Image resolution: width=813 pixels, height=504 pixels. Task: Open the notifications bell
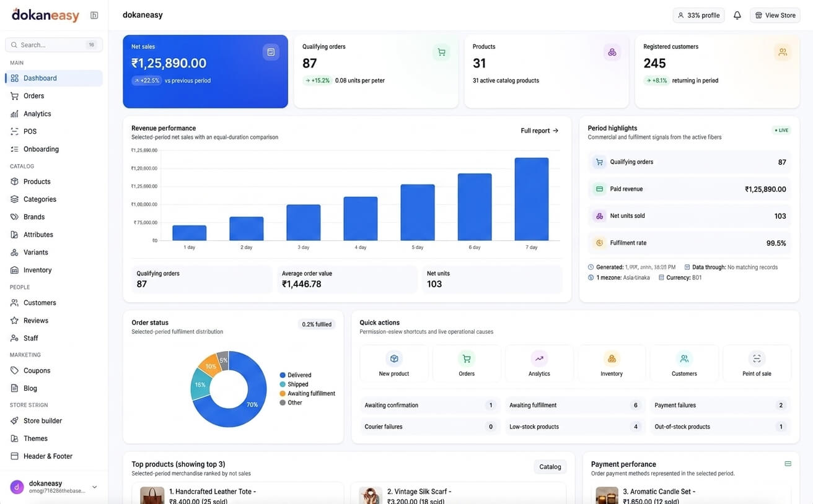[737, 15]
